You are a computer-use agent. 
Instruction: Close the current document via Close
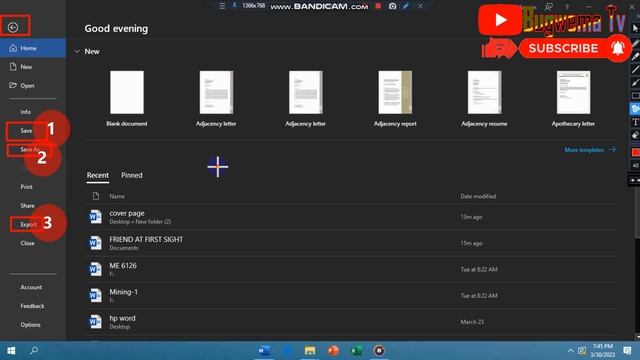coord(27,243)
